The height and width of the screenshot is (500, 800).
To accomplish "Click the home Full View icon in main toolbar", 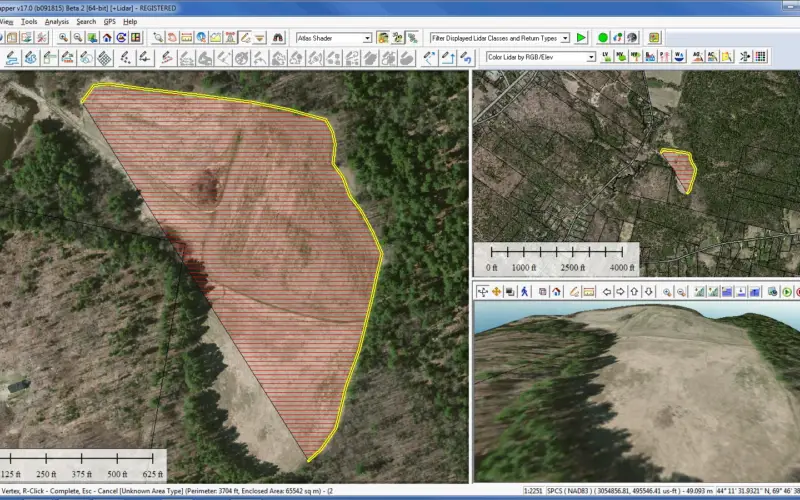I will [x=107, y=38].
